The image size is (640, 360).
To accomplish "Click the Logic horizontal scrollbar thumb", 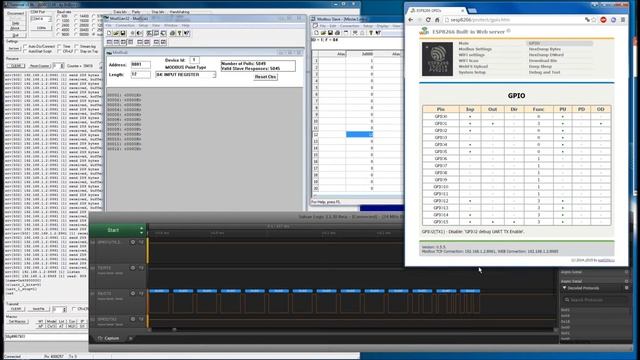I will pos(174,329).
